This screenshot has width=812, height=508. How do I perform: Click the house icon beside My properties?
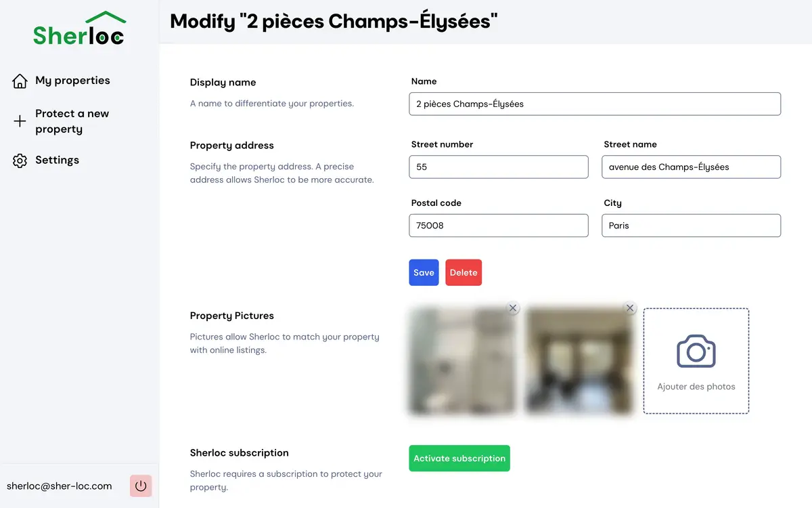click(20, 81)
